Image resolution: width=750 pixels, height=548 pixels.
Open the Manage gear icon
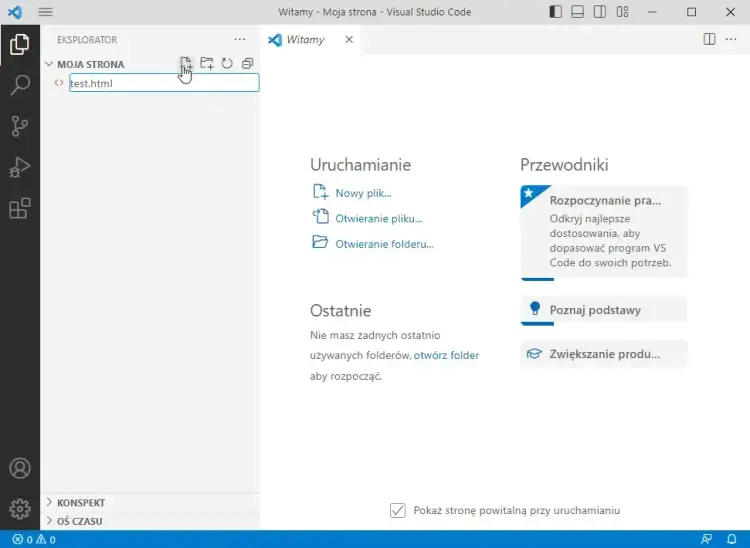pos(20,509)
